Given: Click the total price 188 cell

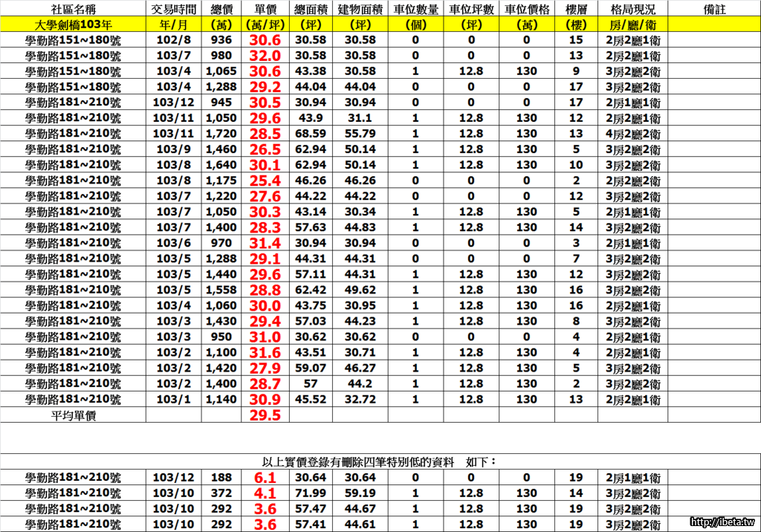Looking at the screenshot, I should click(221, 478).
